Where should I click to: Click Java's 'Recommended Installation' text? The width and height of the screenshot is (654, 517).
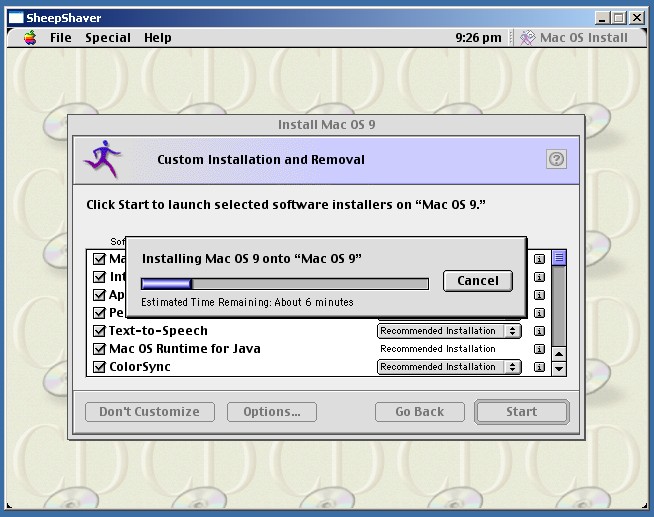pos(438,349)
